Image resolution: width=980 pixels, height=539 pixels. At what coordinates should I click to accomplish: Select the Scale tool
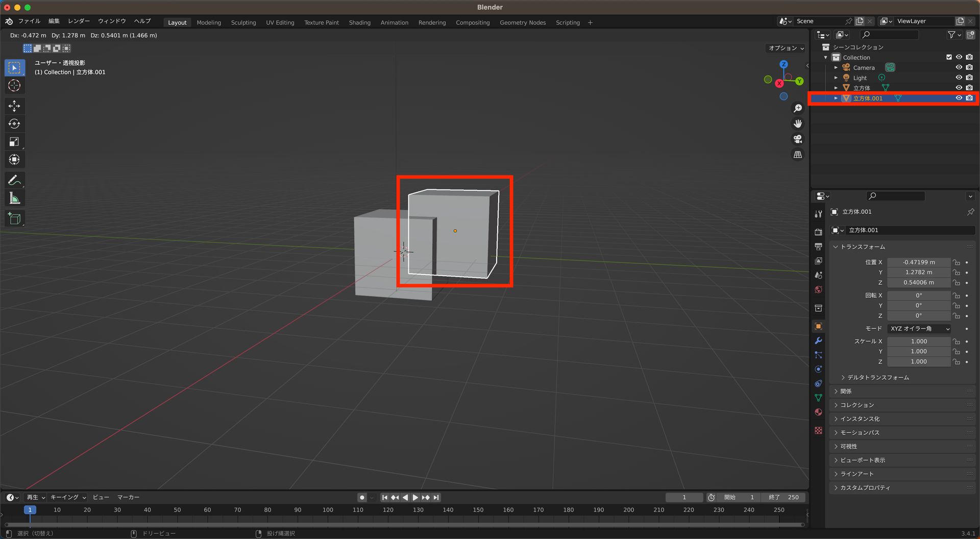click(x=14, y=141)
